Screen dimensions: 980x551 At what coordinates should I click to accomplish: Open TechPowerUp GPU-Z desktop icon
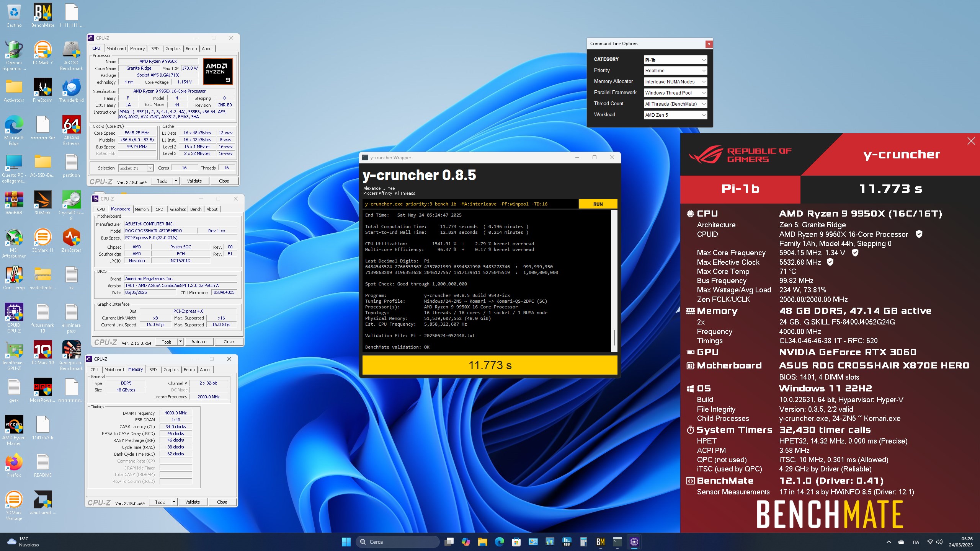[x=14, y=355]
